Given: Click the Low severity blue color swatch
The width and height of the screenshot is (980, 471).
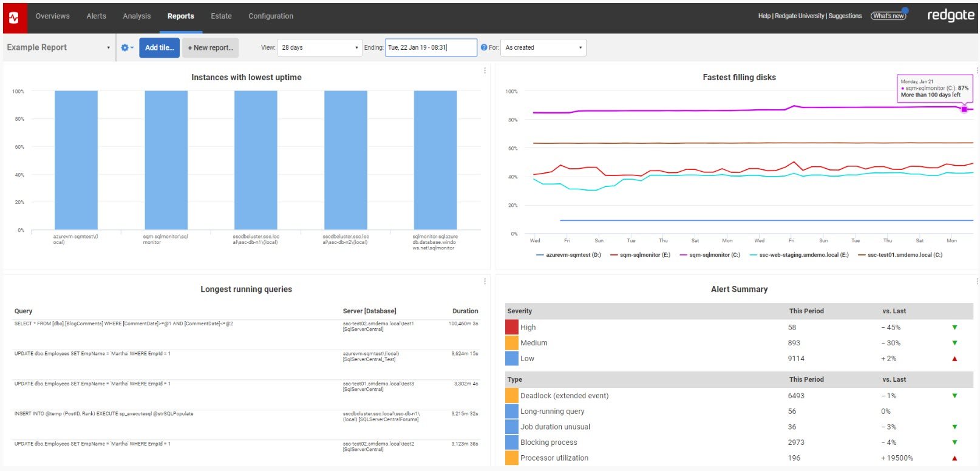Looking at the screenshot, I should coord(511,359).
